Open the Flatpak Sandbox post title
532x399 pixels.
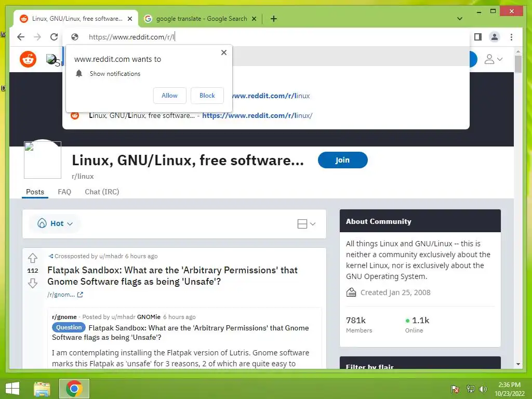(172, 276)
